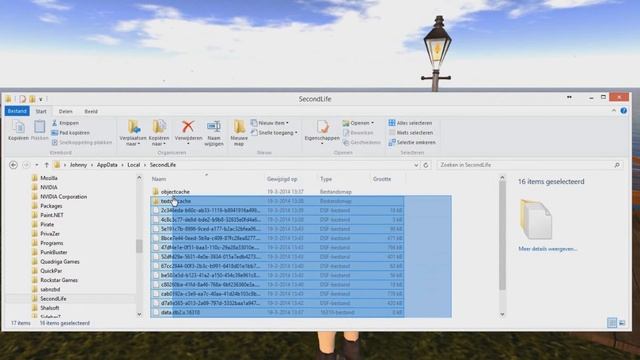Click Meer details weergeven link
The height and width of the screenshot is (360, 640).
pyautogui.click(x=547, y=249)
